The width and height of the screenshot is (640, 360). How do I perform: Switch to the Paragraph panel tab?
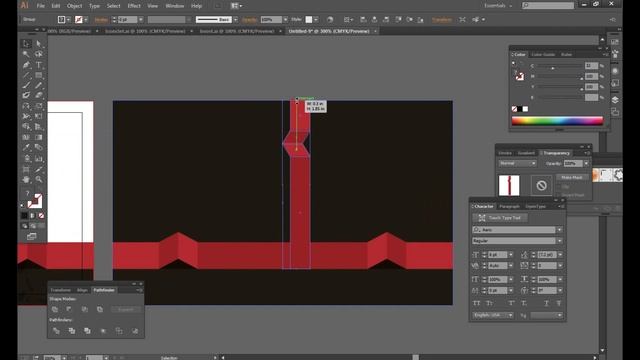[x=509, y=207]
